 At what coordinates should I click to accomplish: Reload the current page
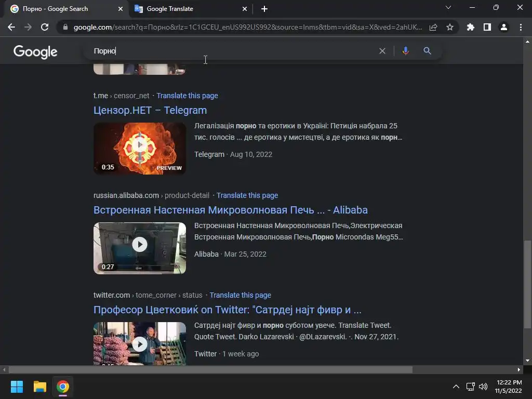[45, 27]
